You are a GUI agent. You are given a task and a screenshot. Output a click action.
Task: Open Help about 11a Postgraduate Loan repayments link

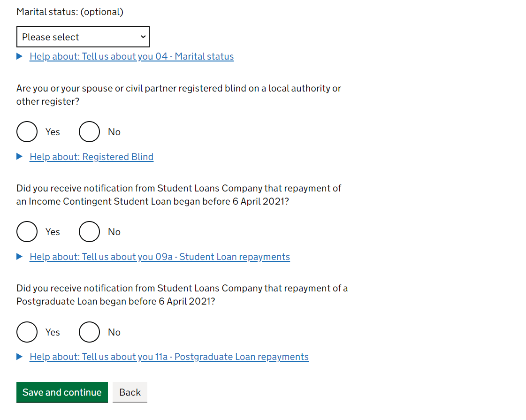[169, 357]
